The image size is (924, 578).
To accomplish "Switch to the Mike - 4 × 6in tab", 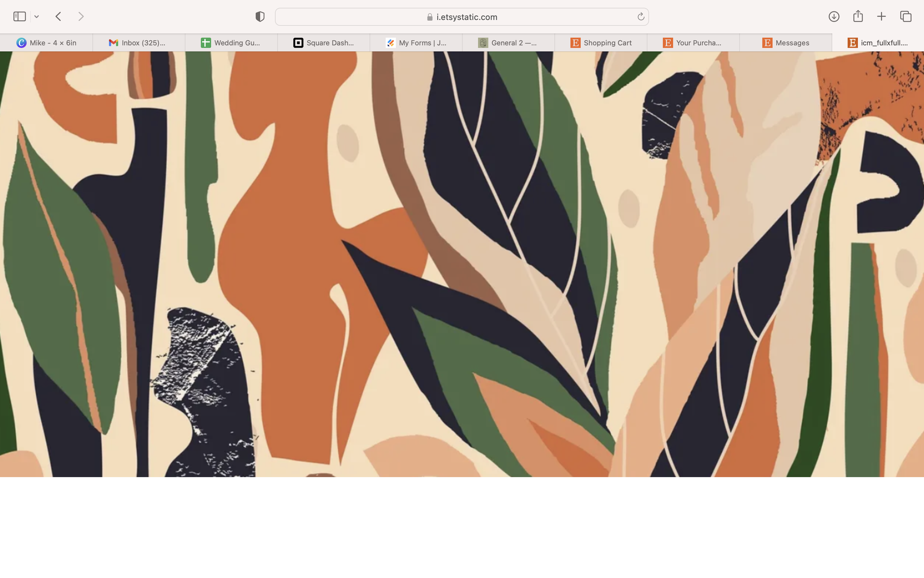I will [46, 43].
